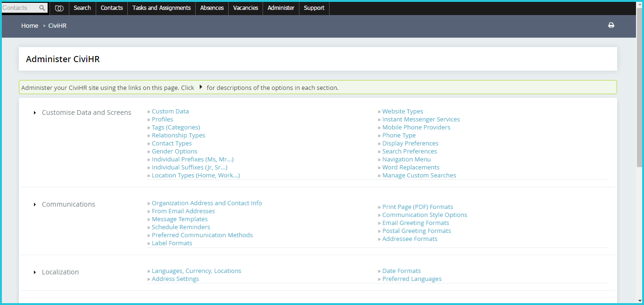Open Preferred Communication Methods link

[x=202, y=235]
